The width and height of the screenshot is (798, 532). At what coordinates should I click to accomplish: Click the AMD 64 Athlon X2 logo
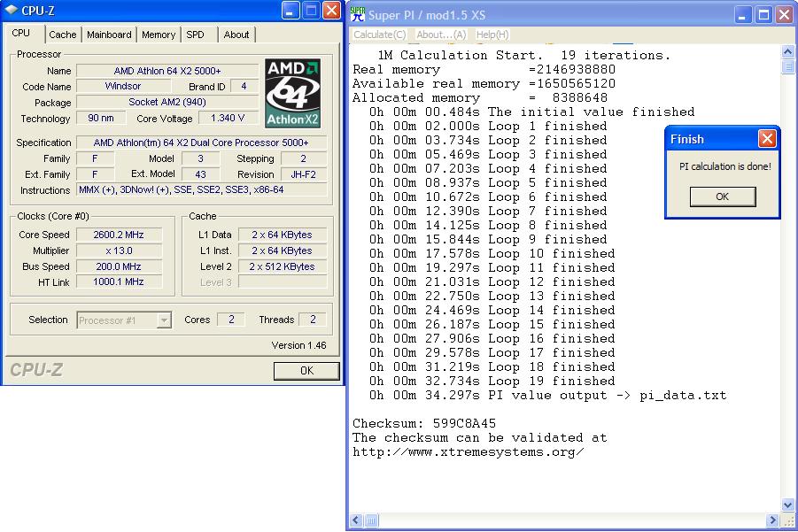(x=292, y=93)
